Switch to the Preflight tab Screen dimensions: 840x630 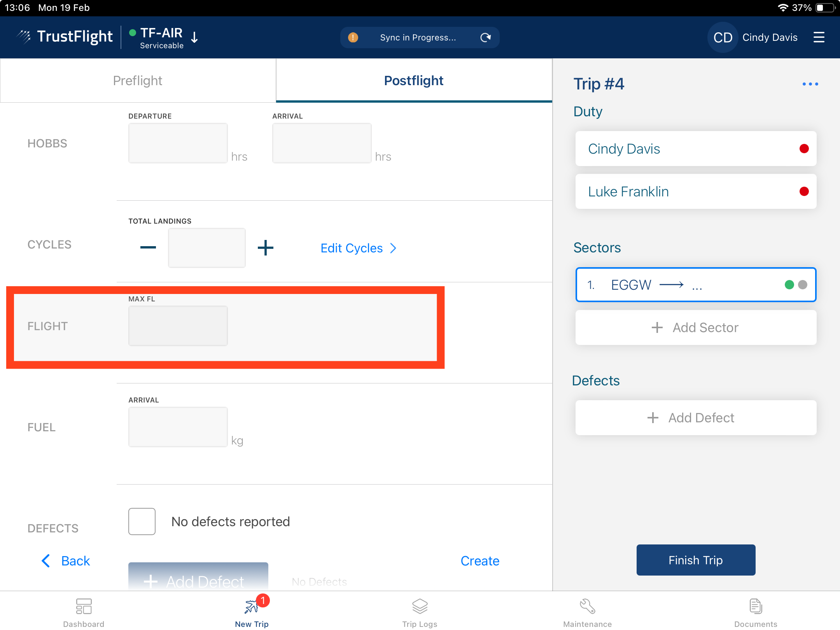point(138,80)
